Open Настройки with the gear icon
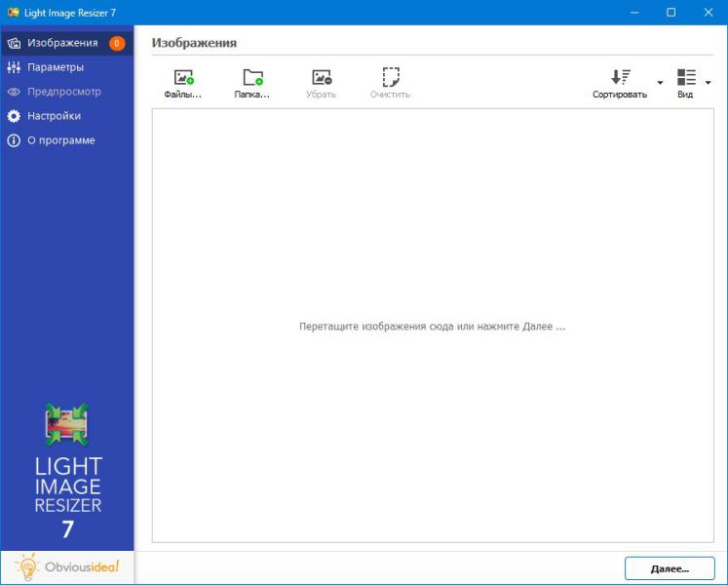Screen dimensions: 728x585 [54, 116]
